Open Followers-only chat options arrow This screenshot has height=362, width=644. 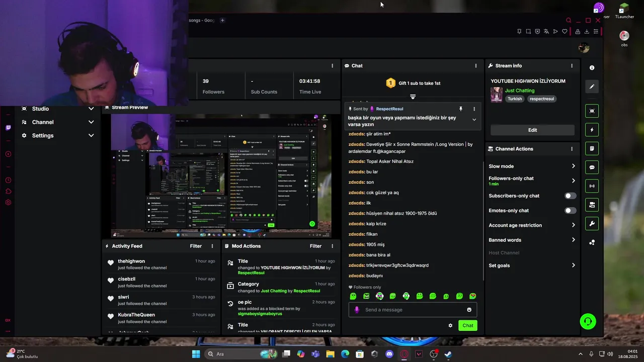[x=573, y=181]
